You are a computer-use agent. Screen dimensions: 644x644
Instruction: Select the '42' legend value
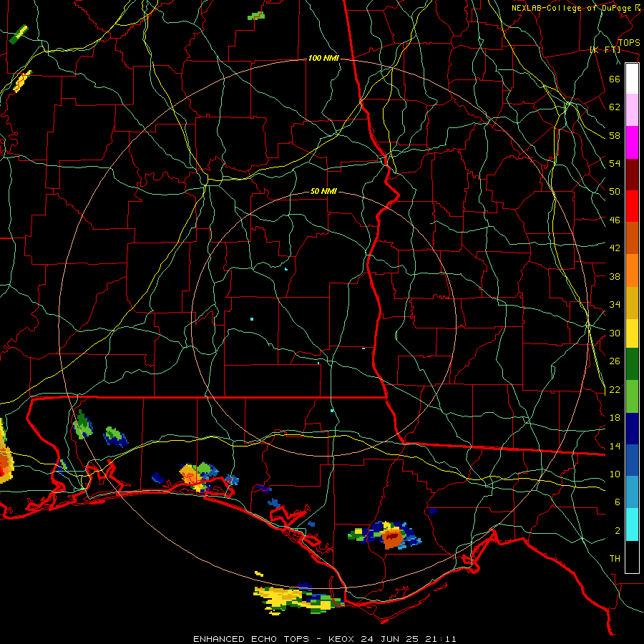click(615, 248)
